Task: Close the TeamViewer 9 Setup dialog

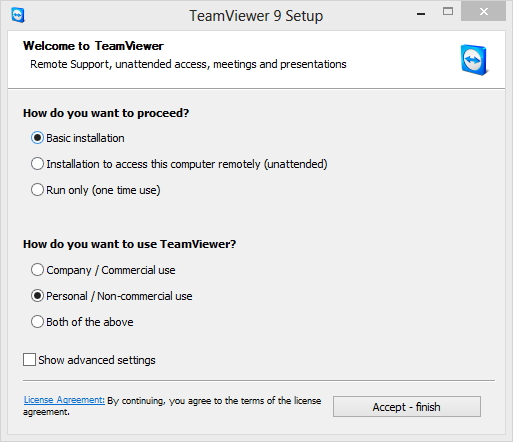Action: [484, 12]
